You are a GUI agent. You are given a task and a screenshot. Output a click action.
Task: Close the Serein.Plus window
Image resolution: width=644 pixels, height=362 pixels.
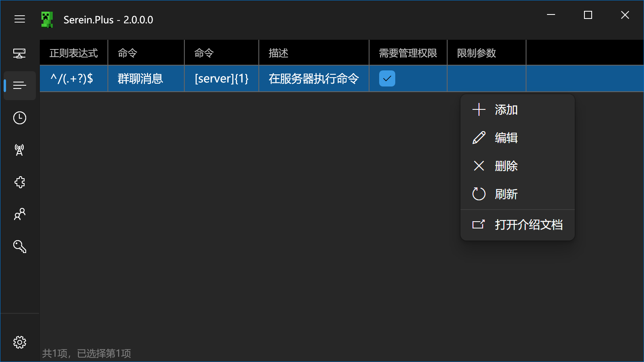tap(625, 15)
